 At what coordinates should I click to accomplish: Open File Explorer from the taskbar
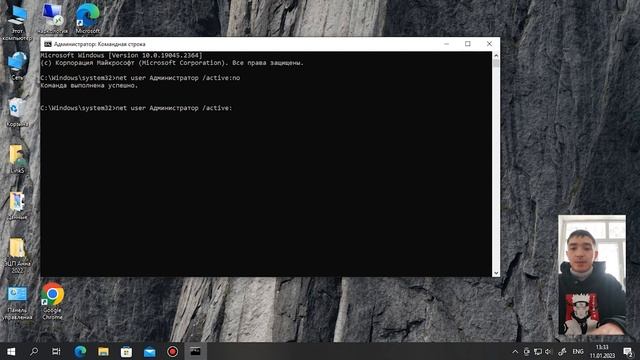pos(103,351)
